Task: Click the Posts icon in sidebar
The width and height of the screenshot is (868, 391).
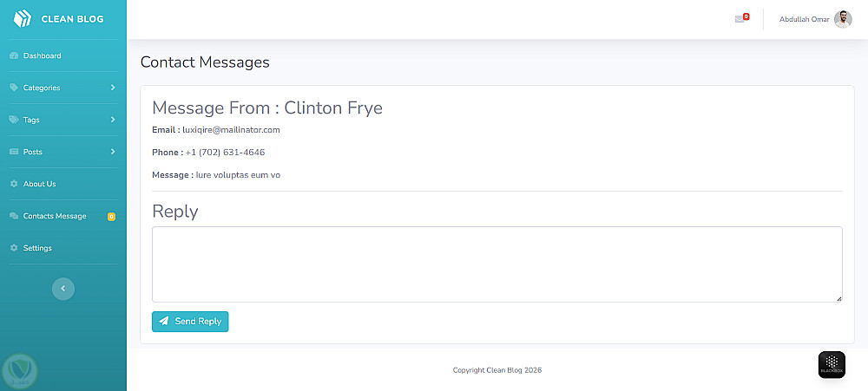Action: 14,152
